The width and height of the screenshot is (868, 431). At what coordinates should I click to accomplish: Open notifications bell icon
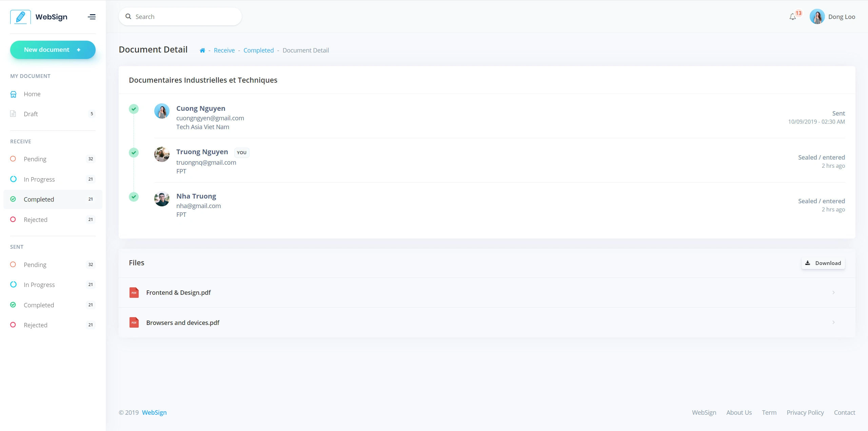pos(792,17)
